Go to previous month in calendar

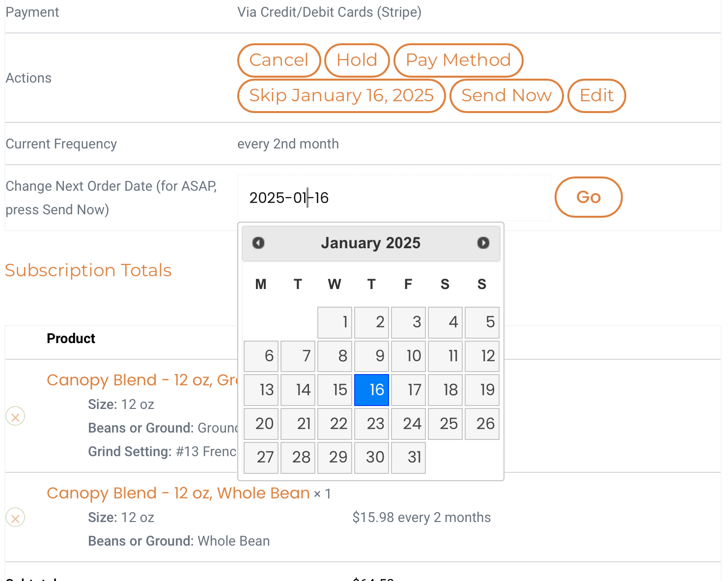pos(258,243)
